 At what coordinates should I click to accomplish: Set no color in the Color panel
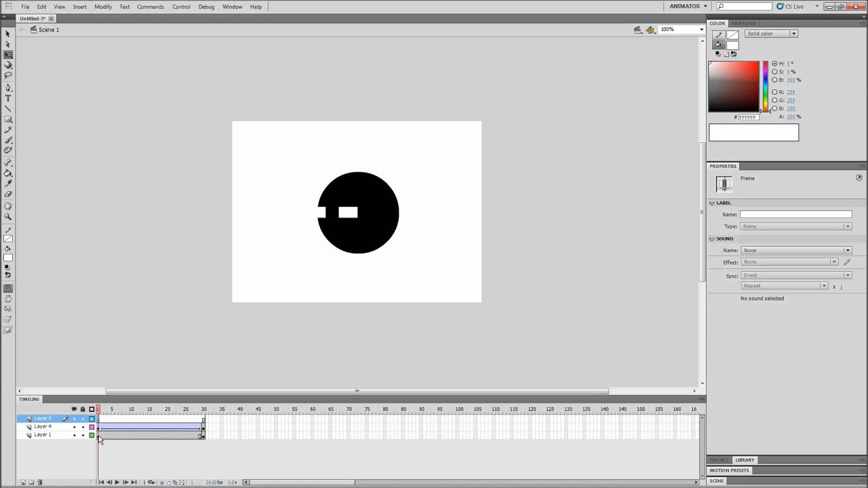pyautogui.click(x=726, y=54)
